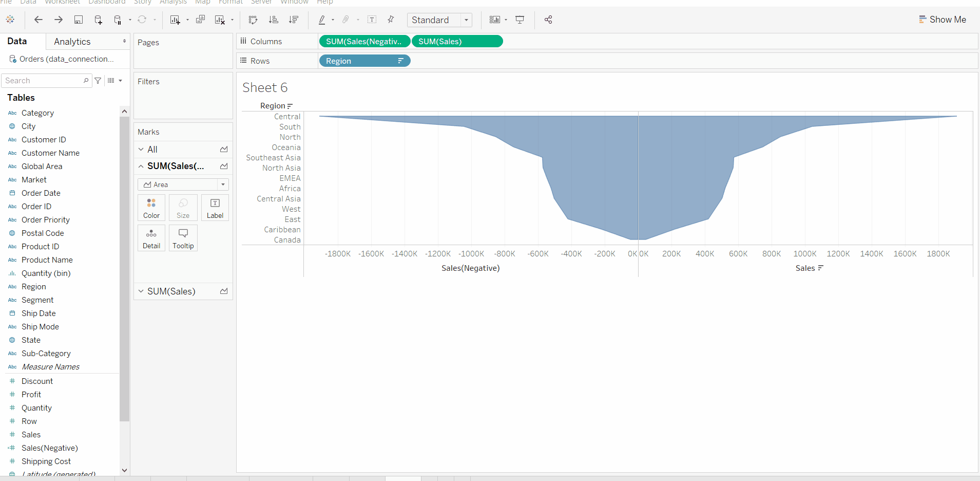Viewport: 980px width, 481px height.
Task: Open the show/hide cards toolbar icon
Action: tap(495, 20)
